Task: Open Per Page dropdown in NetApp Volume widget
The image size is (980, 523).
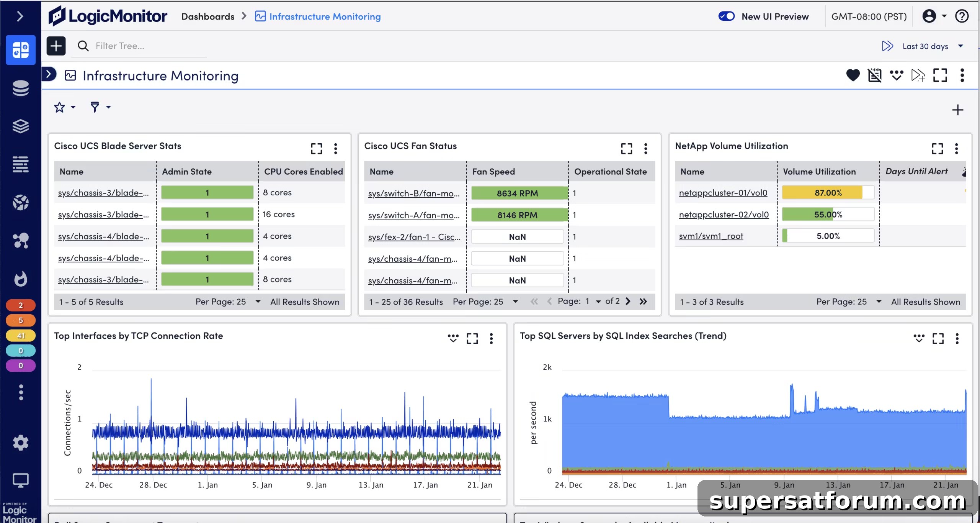Action: [x=849, y=302]
